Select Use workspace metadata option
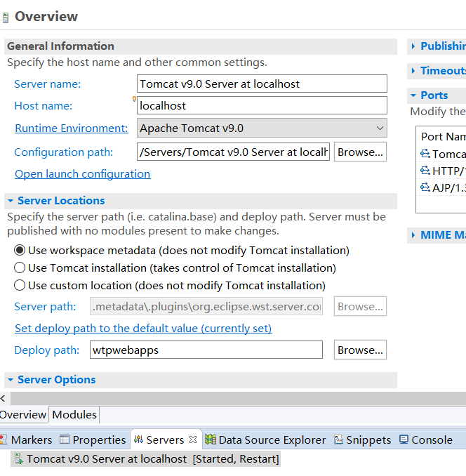The height and width of the screenshot is (476, 466). [20, 251]
